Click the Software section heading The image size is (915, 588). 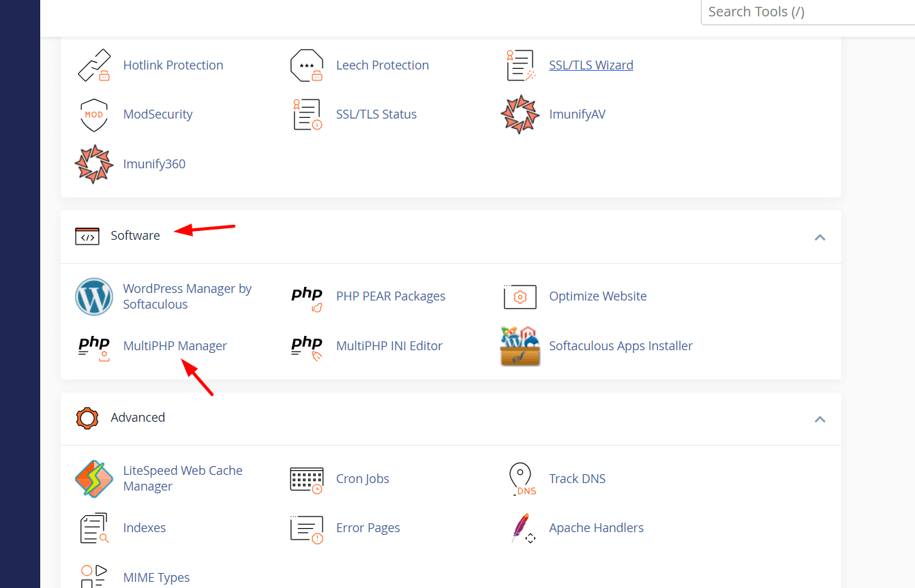[x=136, y=236]
